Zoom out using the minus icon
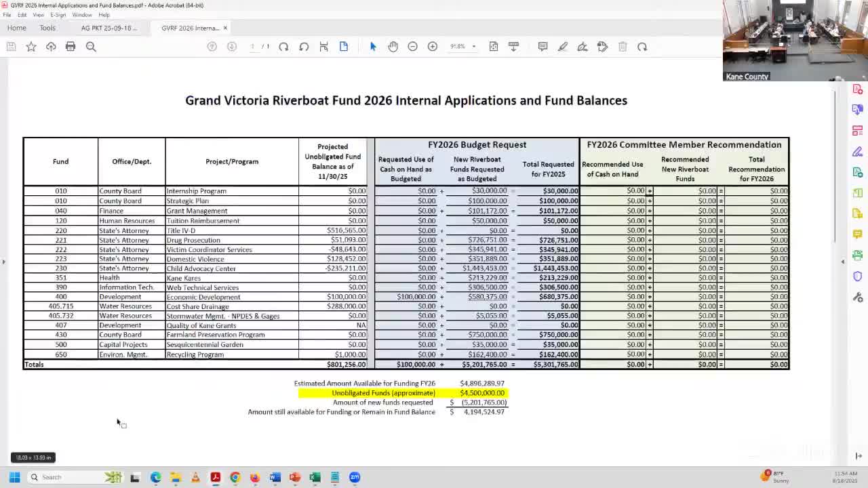Viewport: 868px width, 488px height. (x=413, y=46)
